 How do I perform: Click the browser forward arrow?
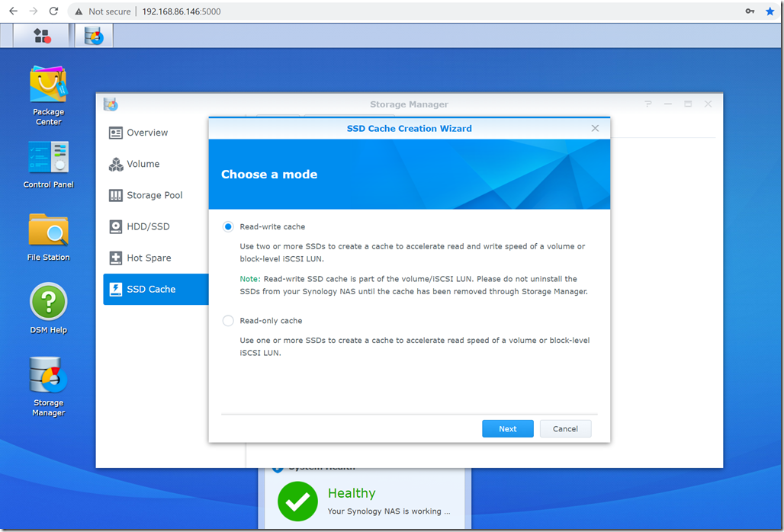(x=34, y=11)
